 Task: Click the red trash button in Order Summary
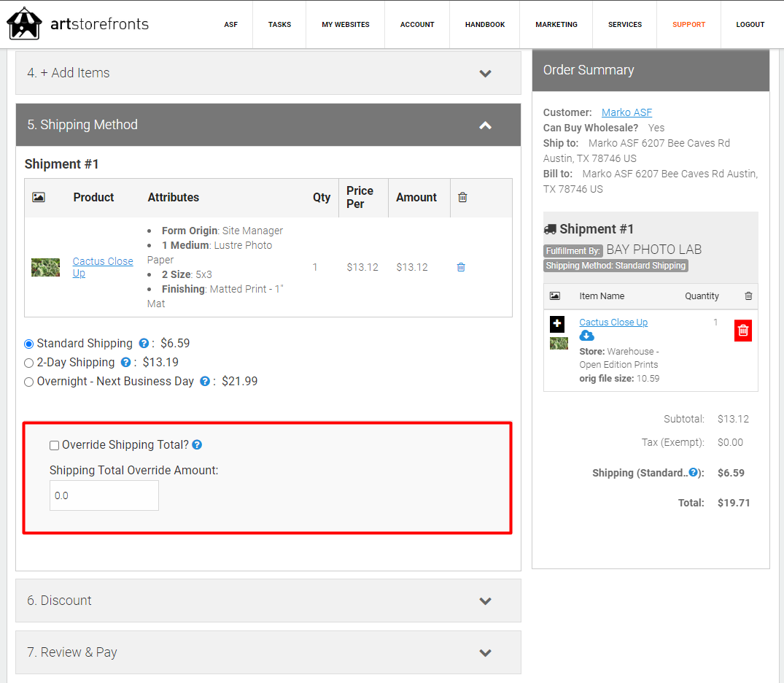tap(743, 331)
